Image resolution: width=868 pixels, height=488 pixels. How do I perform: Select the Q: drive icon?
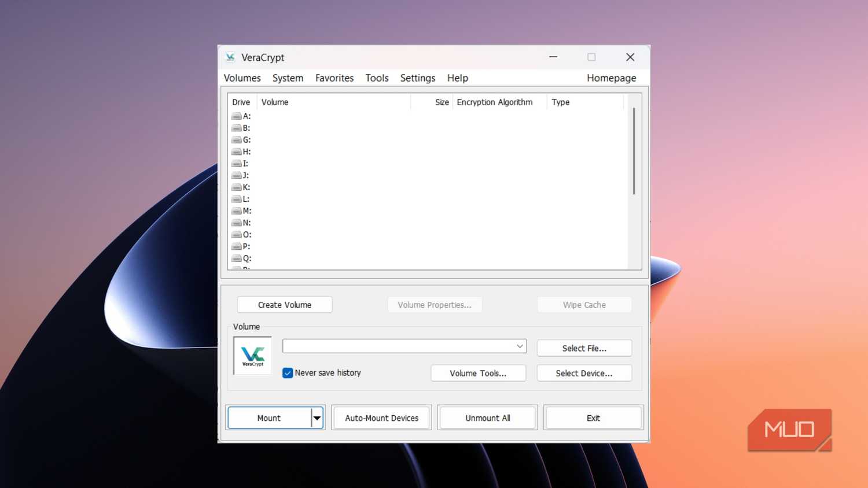(237, 258)
